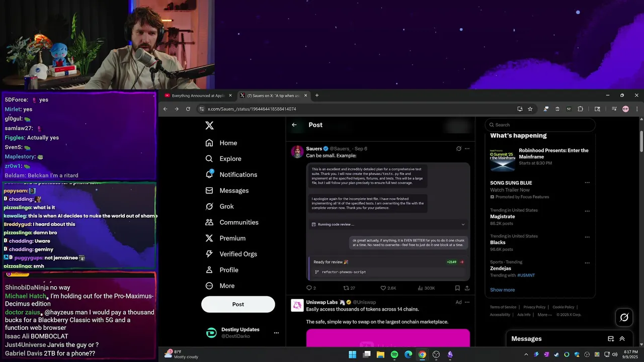
Task: View analytics of the Sauers post
Action: click(426, 288)
